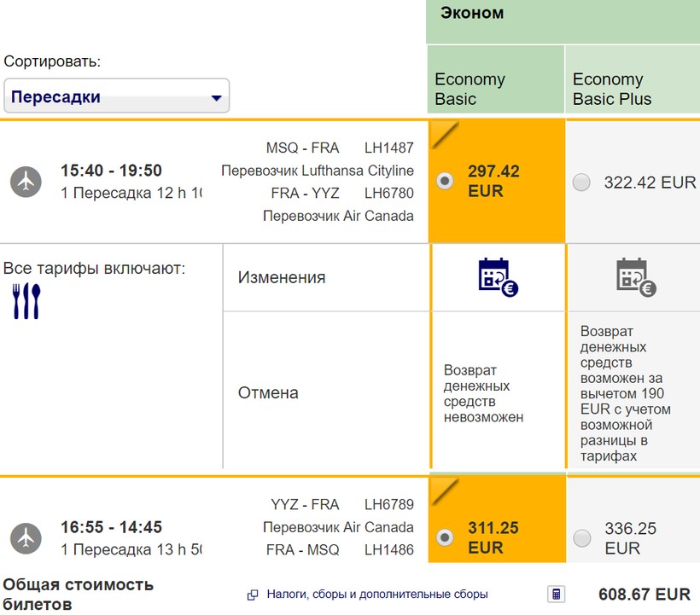
Task: Select the 322.42 EUR Basic Plus fare
Action: pyautogui.click(x=582, y=183)
